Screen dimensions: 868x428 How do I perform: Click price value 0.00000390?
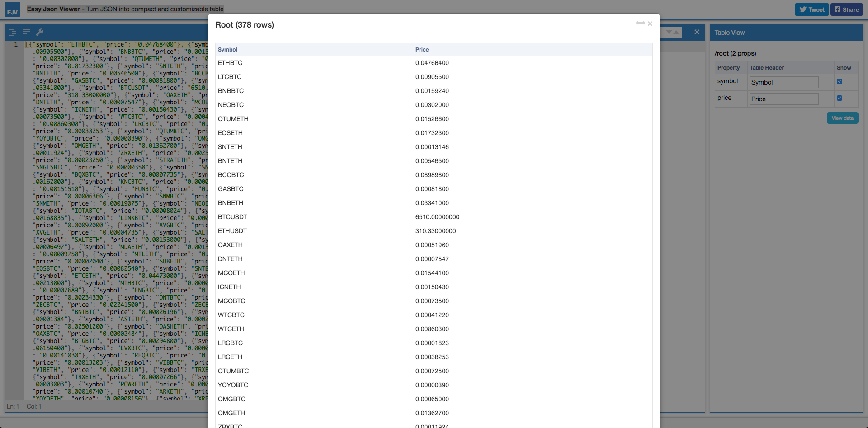click(x=432, y=385)
